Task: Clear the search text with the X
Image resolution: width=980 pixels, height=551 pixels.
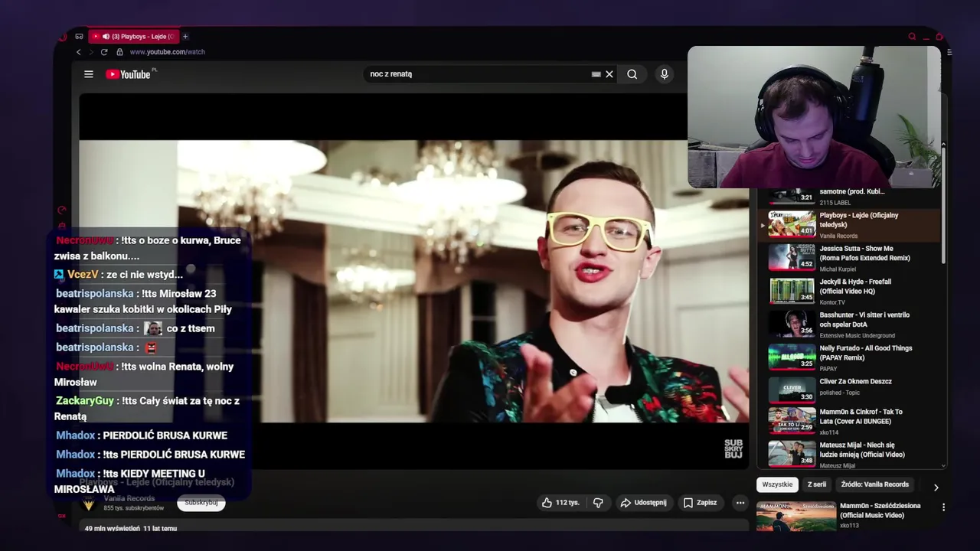Action: (609, 74)
